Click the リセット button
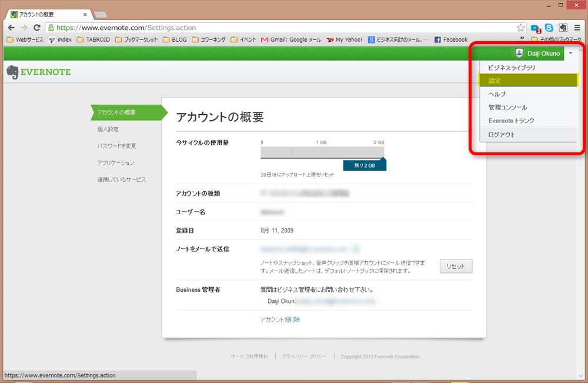Image resolution: width=588 pixels, height=383 pixels. pos(456,267)
